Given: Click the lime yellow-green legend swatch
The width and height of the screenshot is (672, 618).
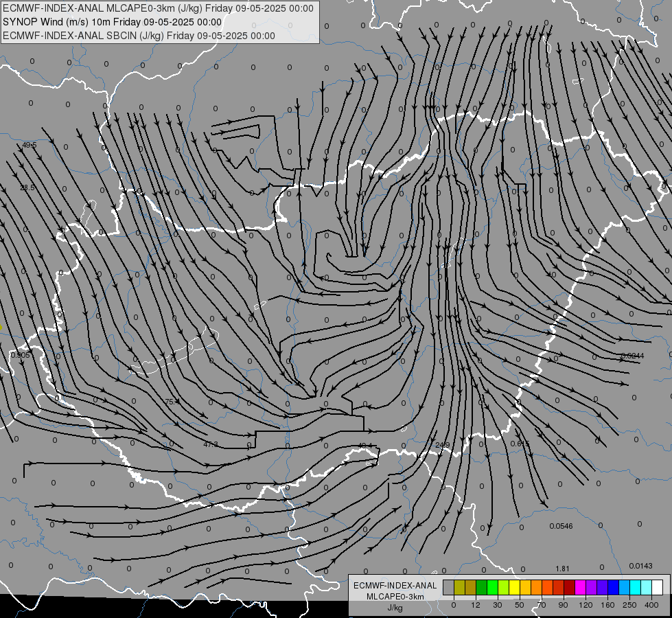Looking at the screenshot, I should coord(504,587).
